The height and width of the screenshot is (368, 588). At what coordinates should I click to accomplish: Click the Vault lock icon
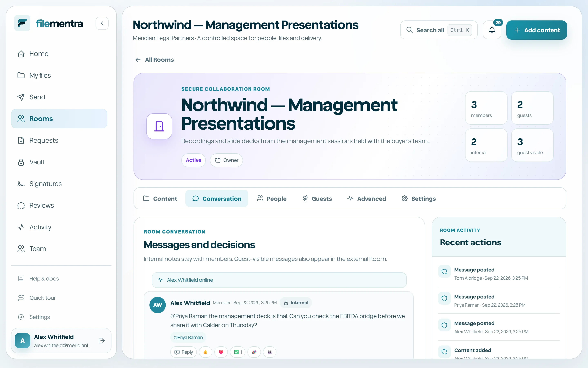tap(21, 162)
